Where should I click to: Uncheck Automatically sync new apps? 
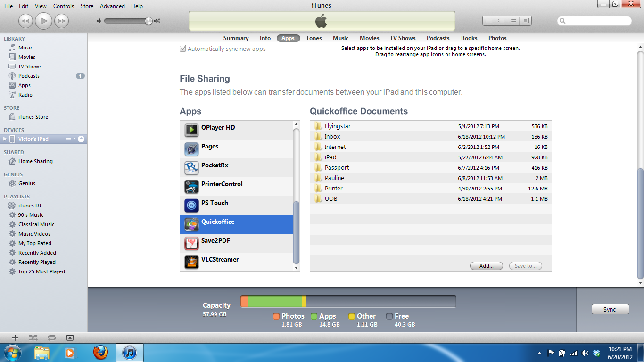[x=182, y=49]
